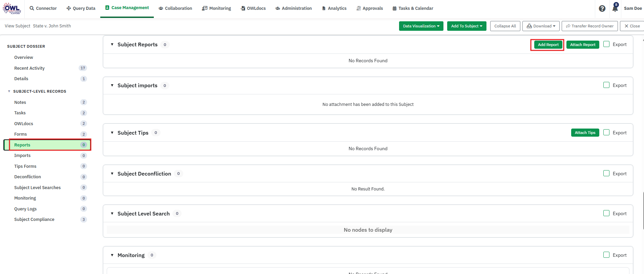Screen dimensions: 644x274
Task: Click the 'No nodes to display' message
Action: pyautogui.click(x=368, y=230)
